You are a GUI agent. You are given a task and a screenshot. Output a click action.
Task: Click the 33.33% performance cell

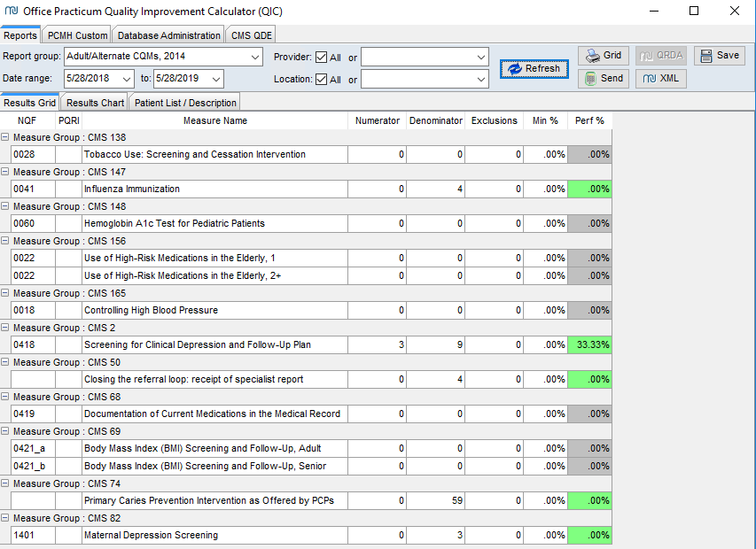(589, 344)
